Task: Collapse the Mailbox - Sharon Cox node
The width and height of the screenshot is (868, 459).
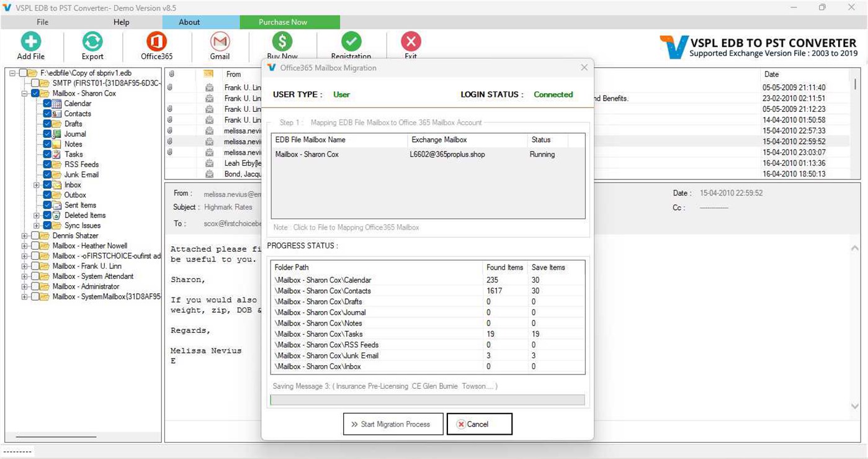Action: (x=24, y=93)
